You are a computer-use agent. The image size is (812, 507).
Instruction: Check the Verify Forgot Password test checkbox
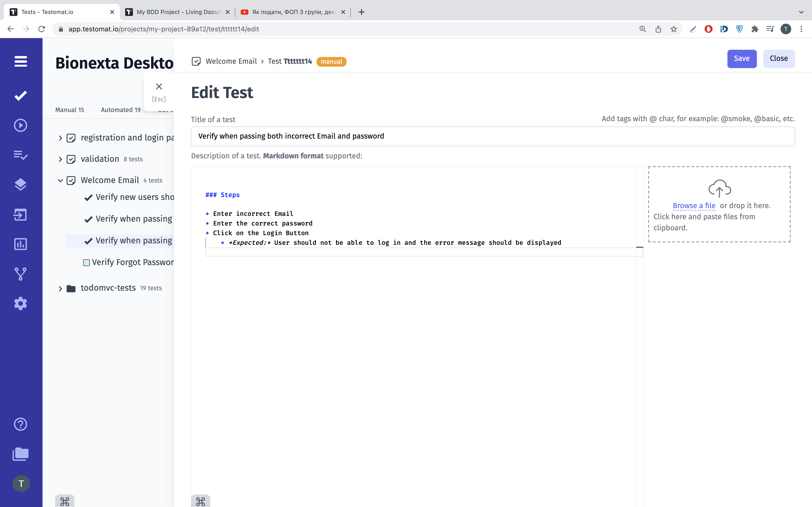(x=86, y=263)
